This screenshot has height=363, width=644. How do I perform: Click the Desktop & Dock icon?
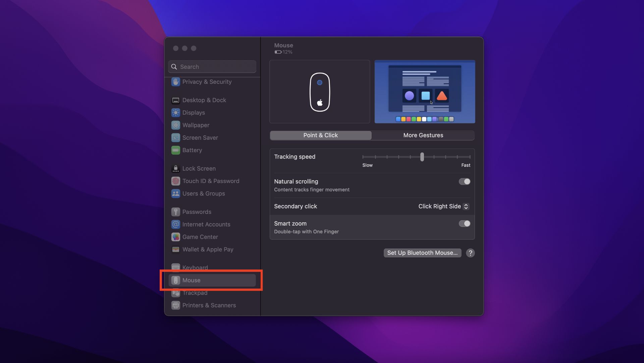pyautogui.click(x=175, y=100)
